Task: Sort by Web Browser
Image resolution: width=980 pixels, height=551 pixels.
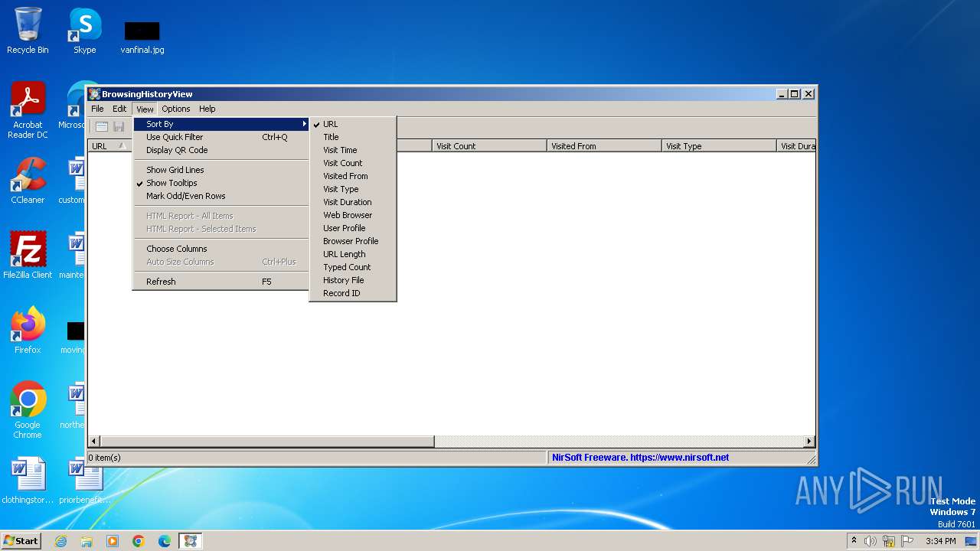Action: point(353,215)
